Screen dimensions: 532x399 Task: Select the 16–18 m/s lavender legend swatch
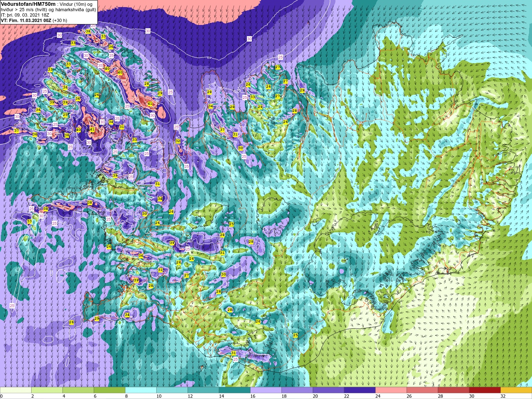point(266,390)
